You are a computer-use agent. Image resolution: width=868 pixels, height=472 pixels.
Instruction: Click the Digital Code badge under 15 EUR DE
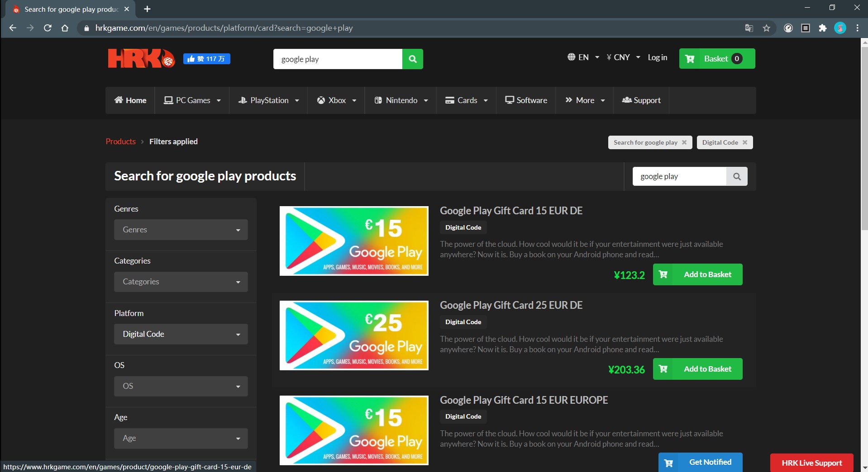point(463,227)
